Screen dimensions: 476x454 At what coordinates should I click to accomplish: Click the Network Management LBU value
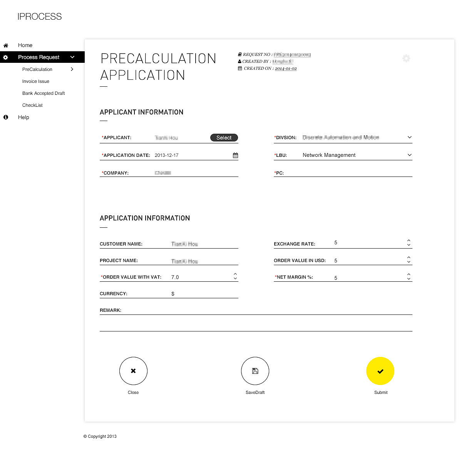tap(329, 155)
